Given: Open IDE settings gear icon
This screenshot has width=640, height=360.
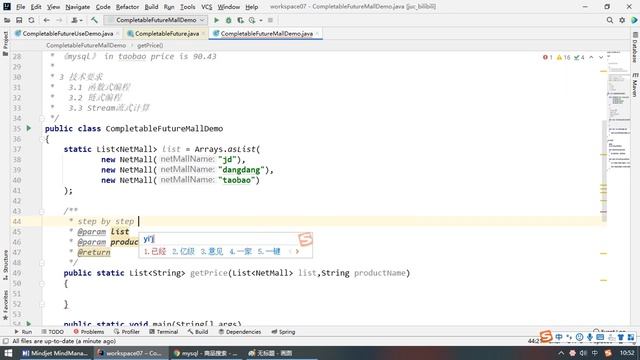Looking at the screenshot, I should pos(622,20).
